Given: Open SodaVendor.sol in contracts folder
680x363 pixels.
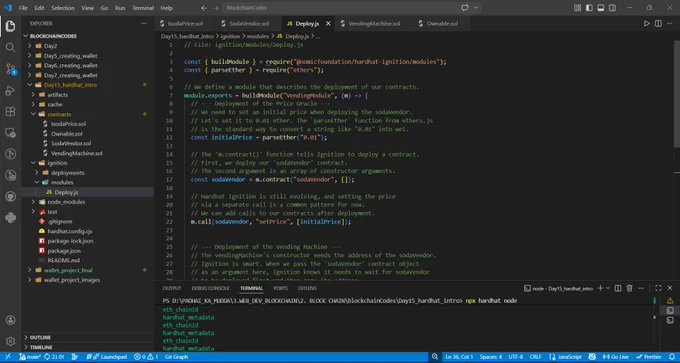Looking at the screenshot, I should coord(71,143).
